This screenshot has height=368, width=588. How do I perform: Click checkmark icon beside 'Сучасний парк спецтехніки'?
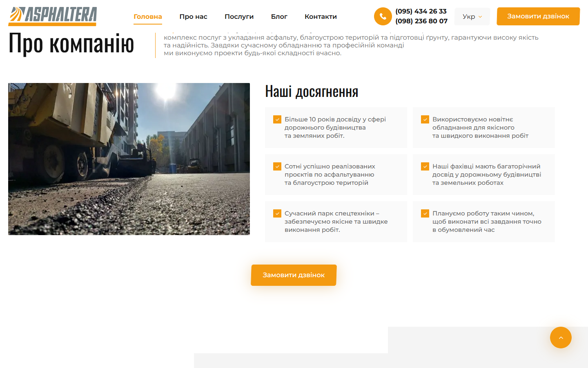(277, 213)
